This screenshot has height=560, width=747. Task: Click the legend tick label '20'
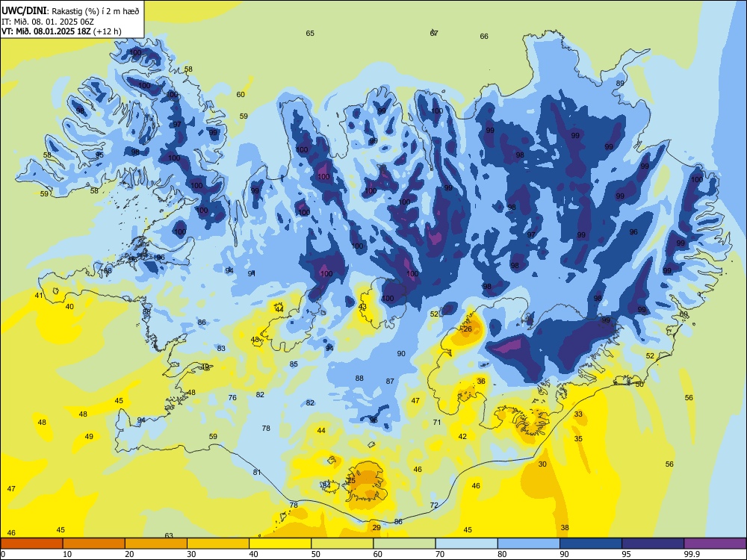point(129,554)
